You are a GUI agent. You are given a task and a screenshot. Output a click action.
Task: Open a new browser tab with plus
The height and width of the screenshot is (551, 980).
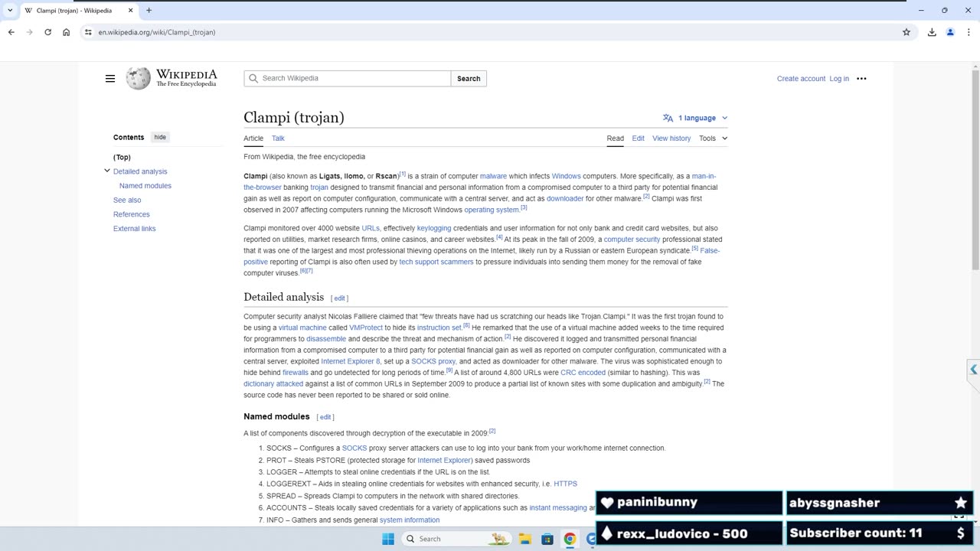(x=149, y=11)
